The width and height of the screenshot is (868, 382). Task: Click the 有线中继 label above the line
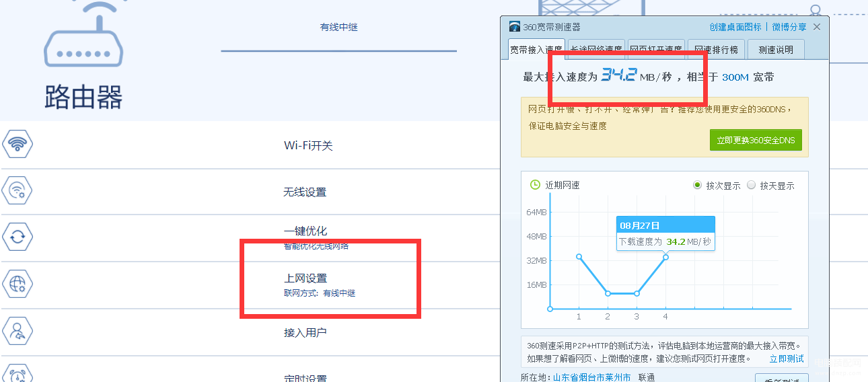coord(338,28)
